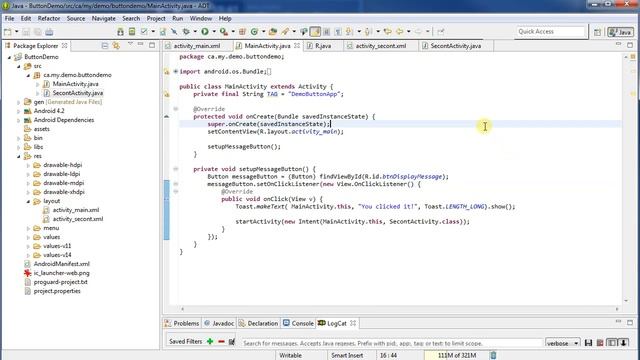The height and width of the screenshot is (360, 640).
Task: Click the Open Perspective icon
Action: pyautogui.click(x=597, y=32)
